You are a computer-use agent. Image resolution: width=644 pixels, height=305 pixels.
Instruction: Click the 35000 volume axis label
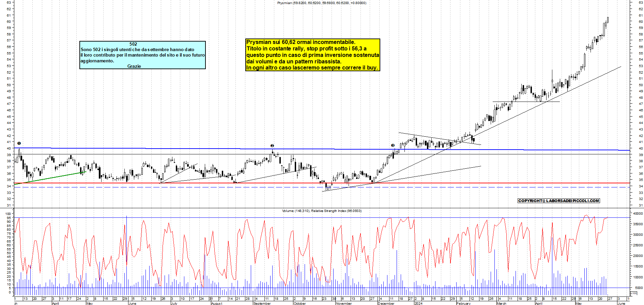click(638, 224)
